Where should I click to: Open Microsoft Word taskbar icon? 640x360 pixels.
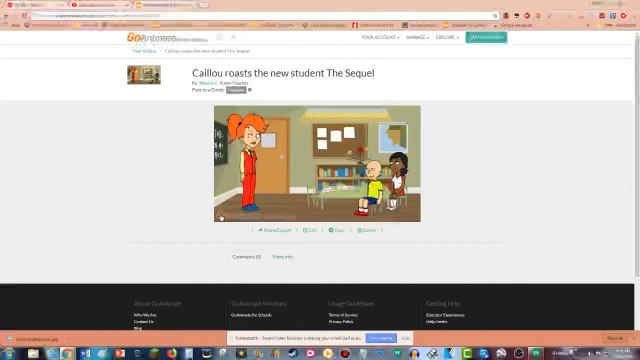pos(85,353)
